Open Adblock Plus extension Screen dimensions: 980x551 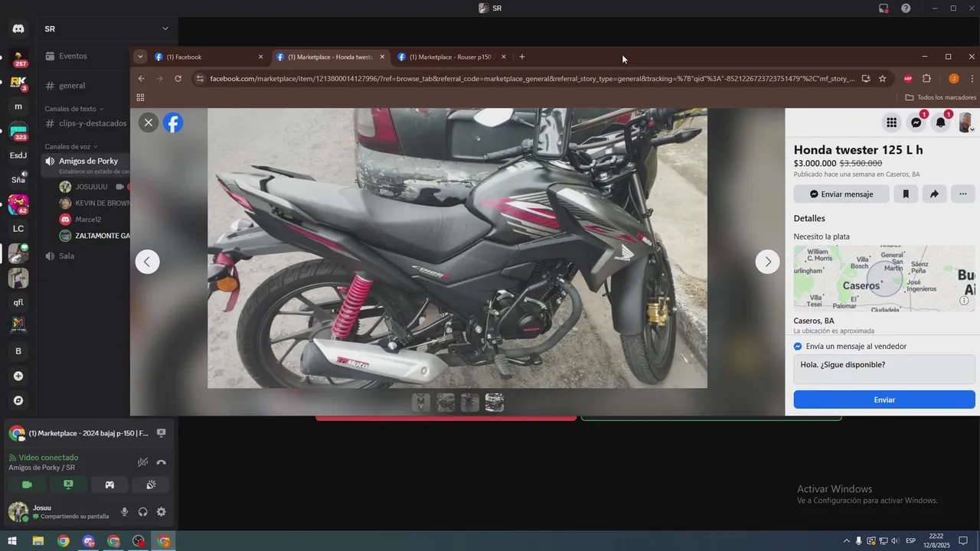[908, 78]
